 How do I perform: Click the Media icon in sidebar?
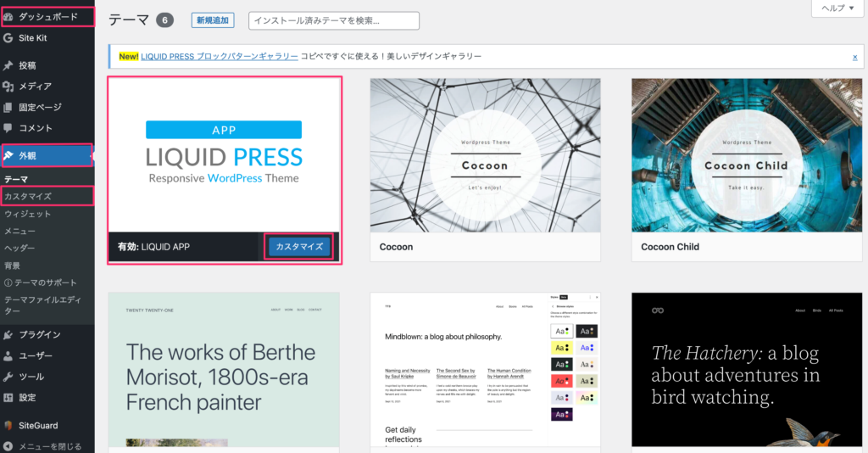point(8,87)
